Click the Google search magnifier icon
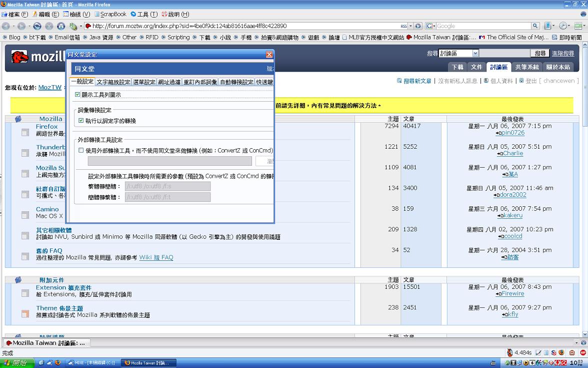Screen dimensions: 588x368 (535, 26)
